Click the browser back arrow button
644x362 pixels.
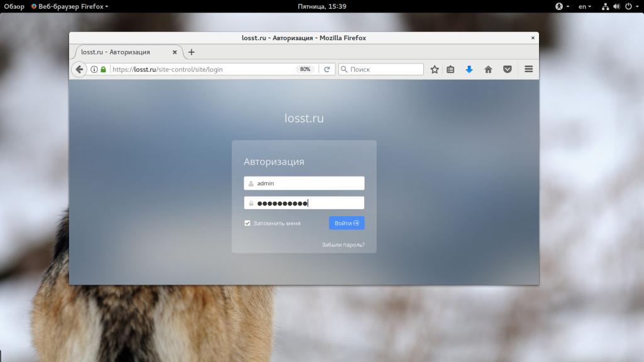(x=79, y=70)
